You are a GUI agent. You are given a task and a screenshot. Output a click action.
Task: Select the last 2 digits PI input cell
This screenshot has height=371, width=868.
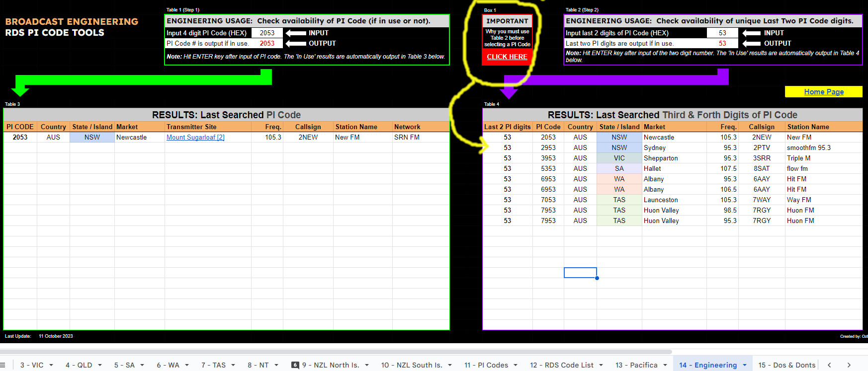[x=722, y=33]
